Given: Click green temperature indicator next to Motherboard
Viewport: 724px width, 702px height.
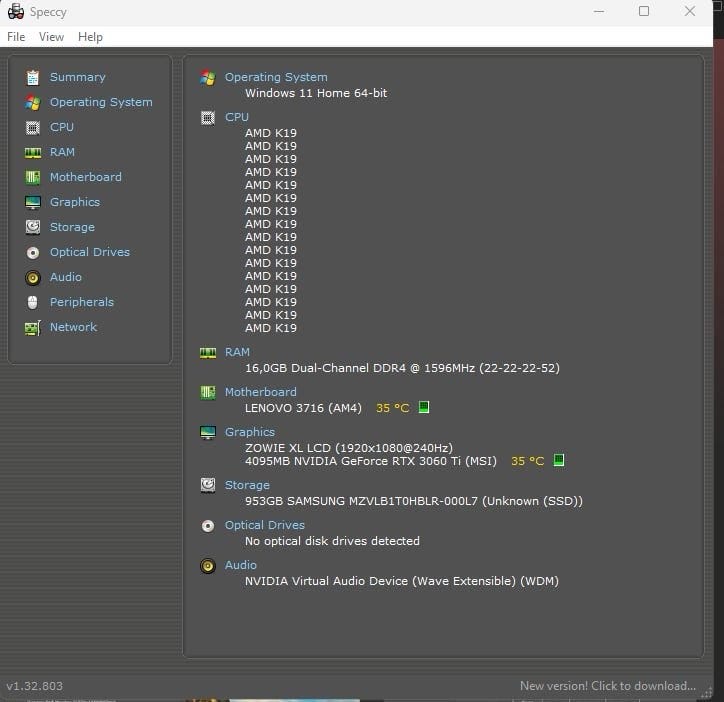Looking at the screenshot, I should (x=424, y=408).
